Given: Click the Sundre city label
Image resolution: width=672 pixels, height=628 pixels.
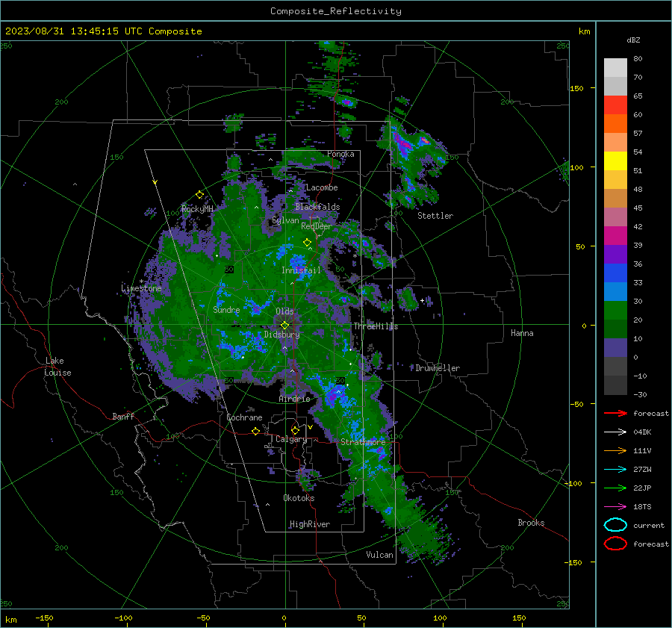Looking at the screenshot, I should click(x=226, y=309).
